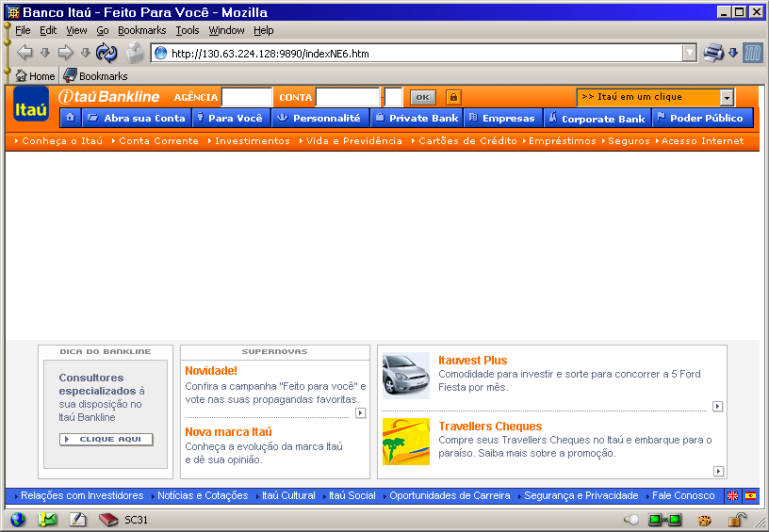Click the browser Back arrow
The height and width of the screenshot is (532, 769).
(25, 53)
